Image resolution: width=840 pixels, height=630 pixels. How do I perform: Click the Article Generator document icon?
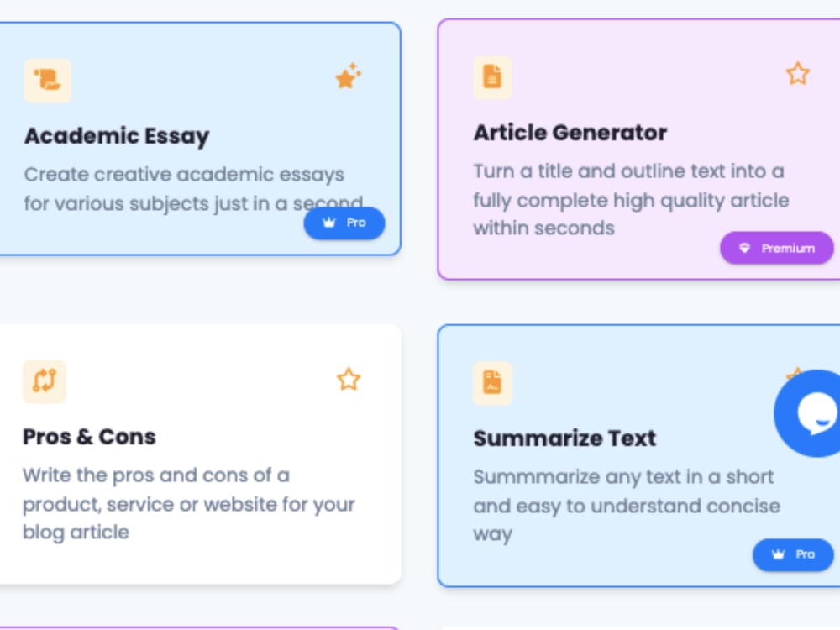tap(492, 76)
